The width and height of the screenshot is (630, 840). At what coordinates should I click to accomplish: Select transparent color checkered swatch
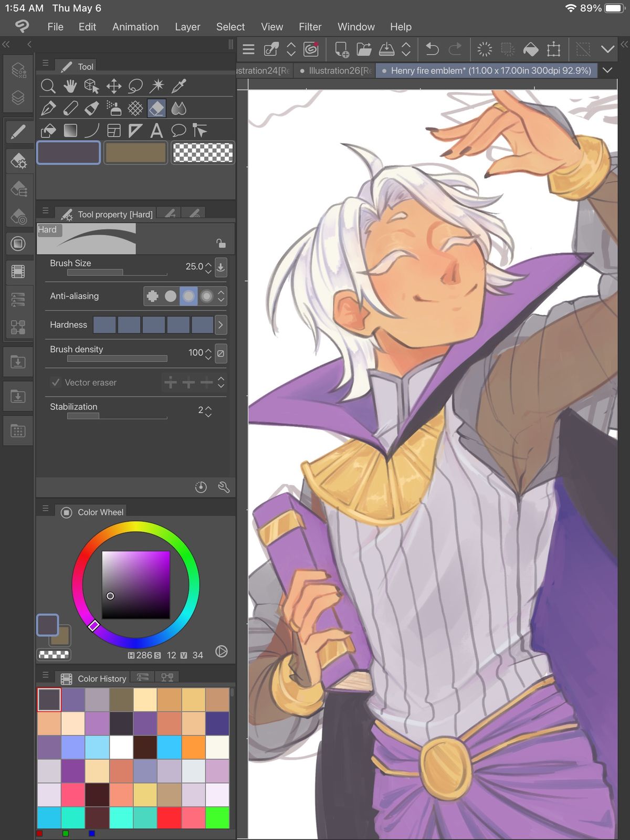[203, 153]
